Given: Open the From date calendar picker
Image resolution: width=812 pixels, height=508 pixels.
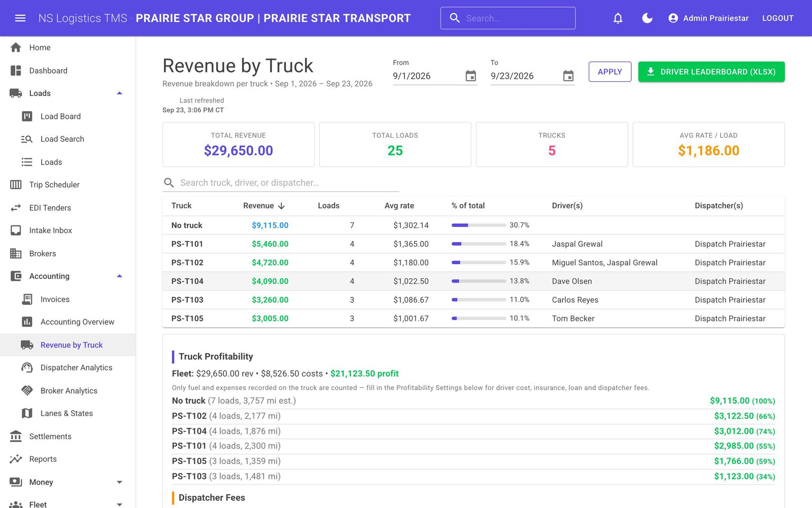Looking at the screenshot, I should pyautogui.click(x=471, y=76).
